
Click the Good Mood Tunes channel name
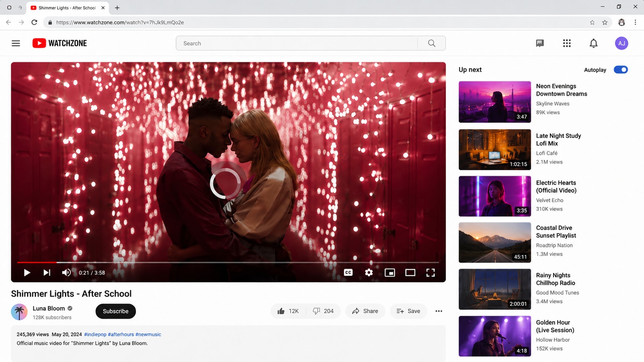click(x=557, y=292)
